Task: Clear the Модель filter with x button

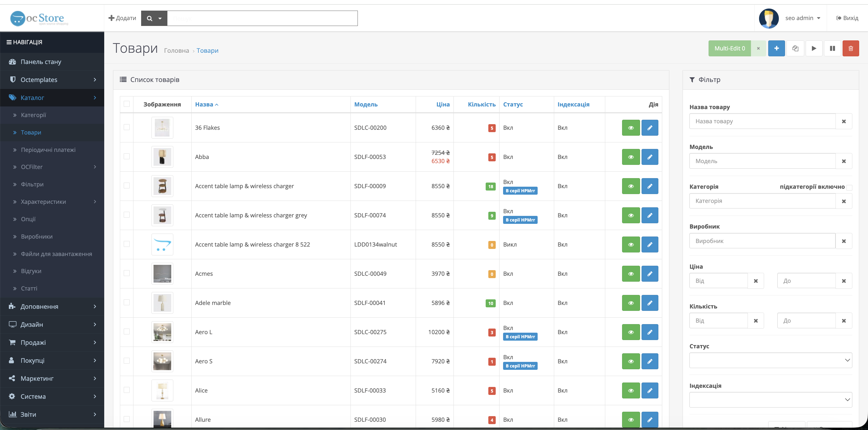Action: pyautogui.click(x=844, y=161)
